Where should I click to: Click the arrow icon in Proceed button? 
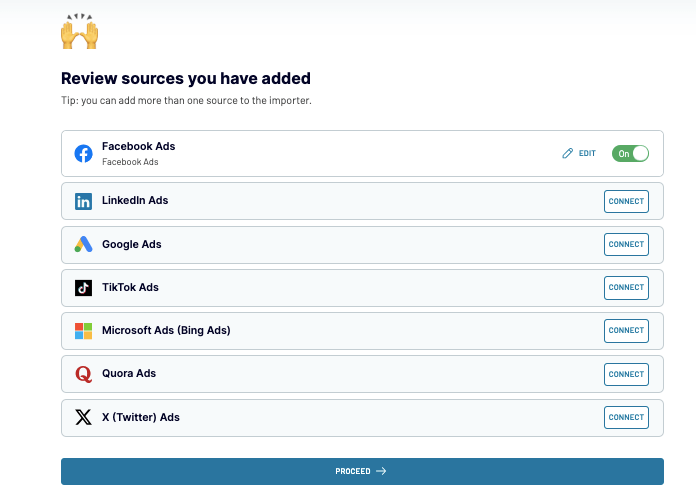381,471
